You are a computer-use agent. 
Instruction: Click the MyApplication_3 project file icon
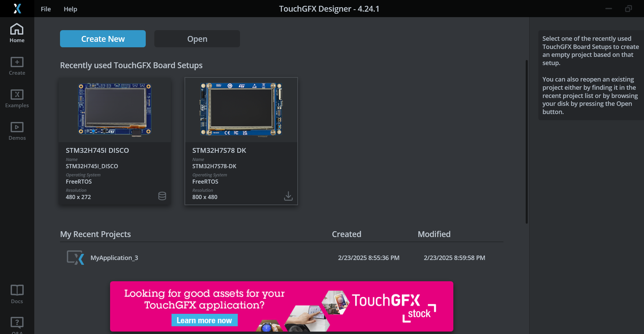click(x=75, y=258)
